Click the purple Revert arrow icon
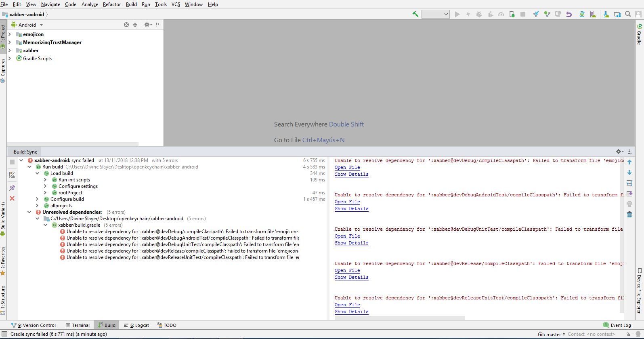644x339 pixels. (569, 14)
